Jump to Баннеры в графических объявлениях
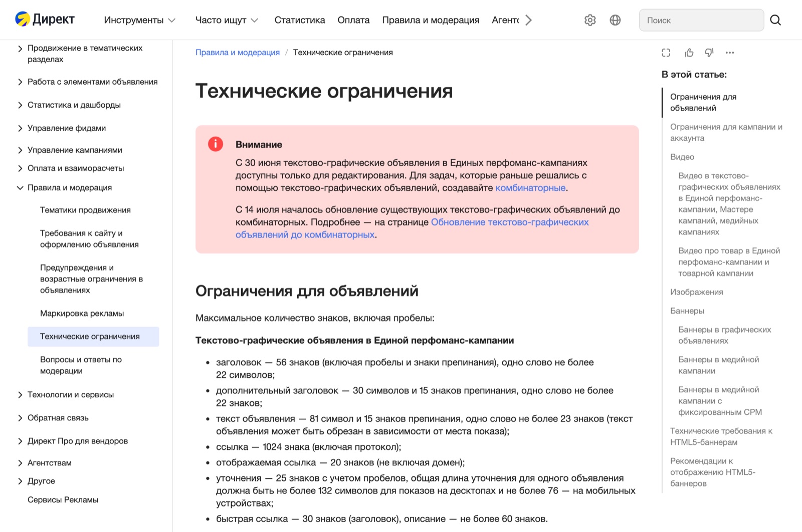Screen dimensions: 802x532 [724, 335]
